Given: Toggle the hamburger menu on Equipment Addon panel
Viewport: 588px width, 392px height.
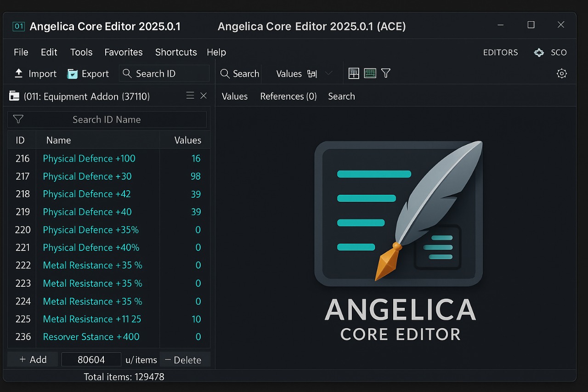Looking at the screenshot, I should click(x=190, y=96).
